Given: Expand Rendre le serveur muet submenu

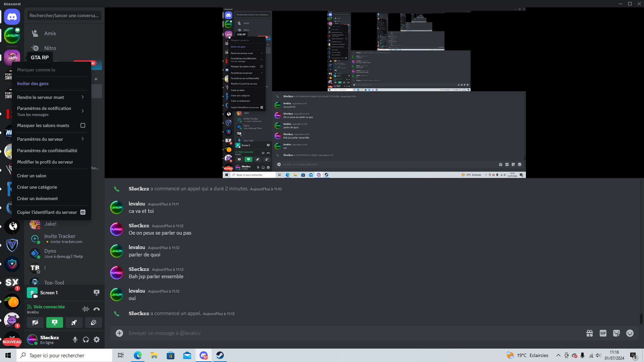Looking at the screenshot, I should pyautogui.click(x=51, y=97).
